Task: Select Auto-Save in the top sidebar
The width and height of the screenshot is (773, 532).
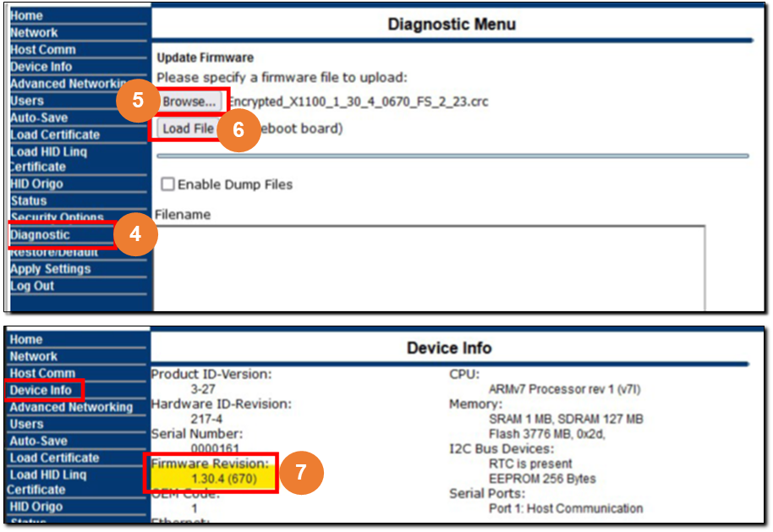Action: pos(39,118)
